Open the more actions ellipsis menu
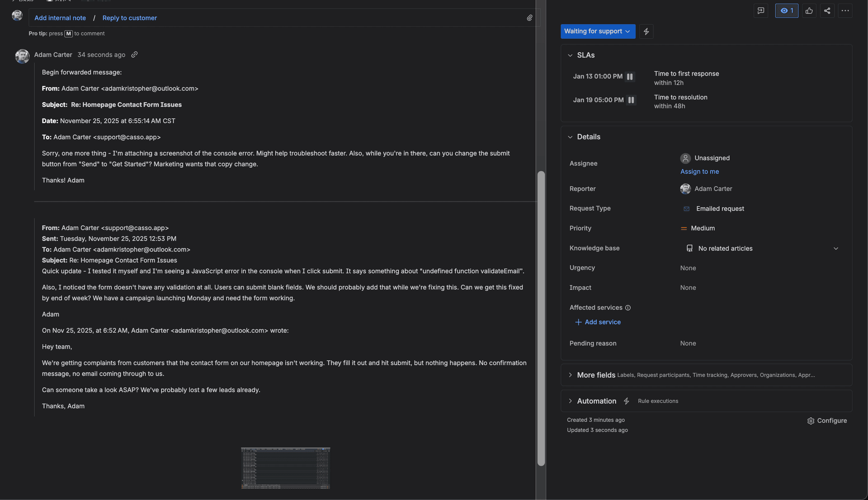The height and width of the screenshot is (500, 868). 845,10
